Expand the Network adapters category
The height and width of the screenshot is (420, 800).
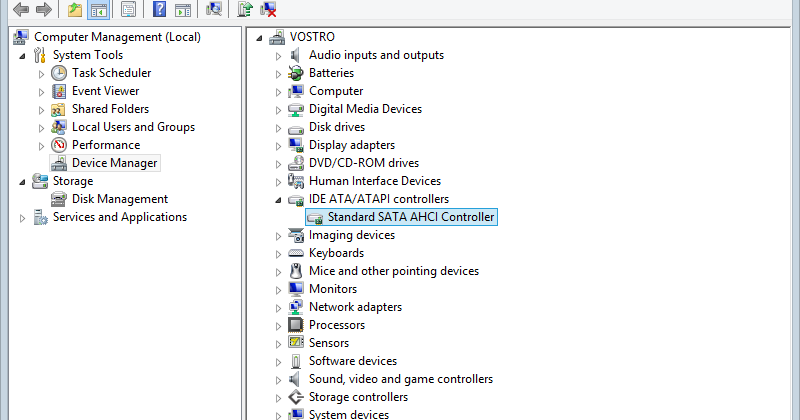(278, 308)
